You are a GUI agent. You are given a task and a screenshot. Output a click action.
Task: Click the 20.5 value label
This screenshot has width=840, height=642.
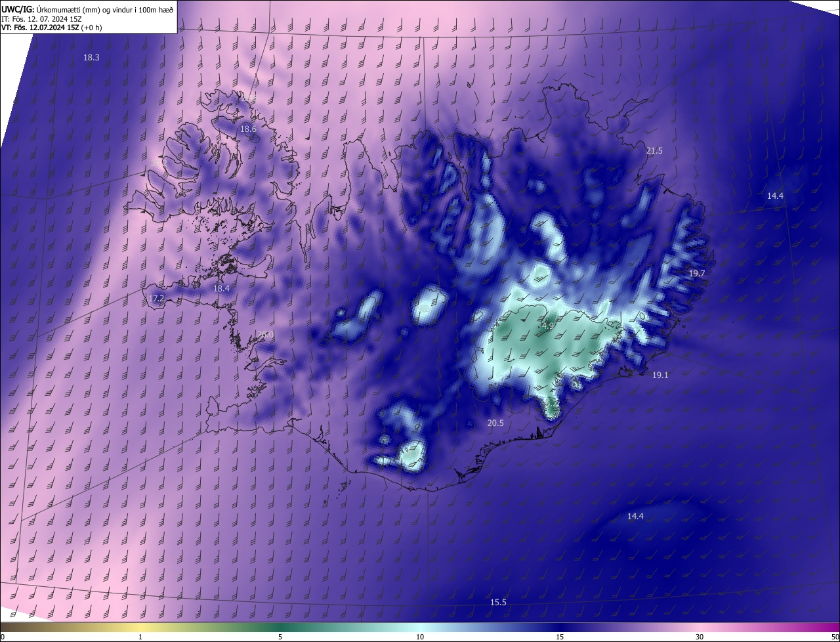coord(495,423)
